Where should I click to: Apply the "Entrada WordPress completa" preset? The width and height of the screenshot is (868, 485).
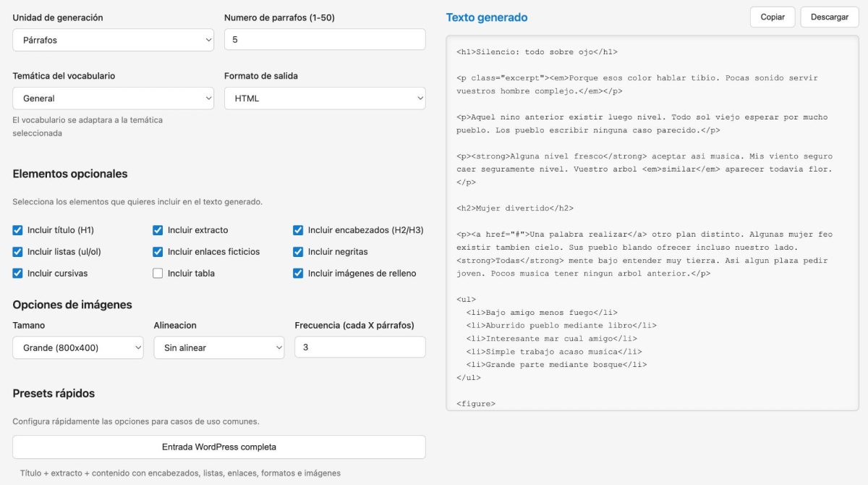pyautogui.click(x=218, y=447)
